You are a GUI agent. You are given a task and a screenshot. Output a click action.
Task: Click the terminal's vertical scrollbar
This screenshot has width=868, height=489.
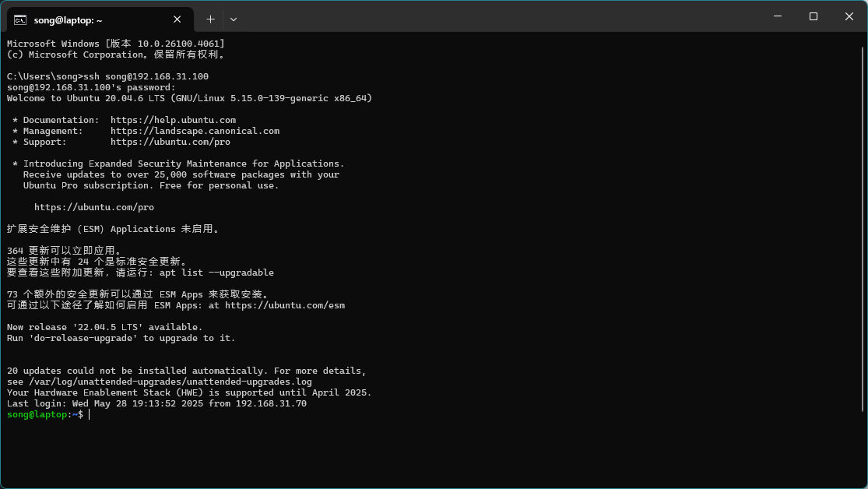click(x=863, y=234)
